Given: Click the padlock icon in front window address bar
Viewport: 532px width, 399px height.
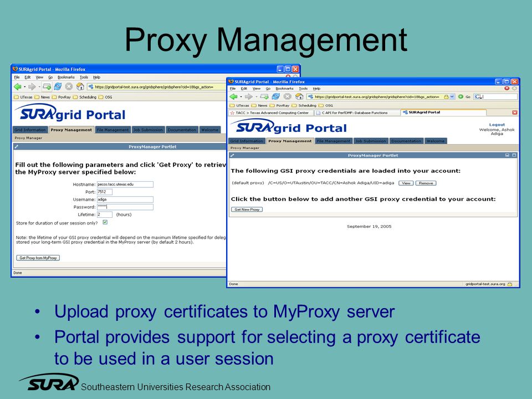Looking at the screenshot, I should tap(446, 96).
